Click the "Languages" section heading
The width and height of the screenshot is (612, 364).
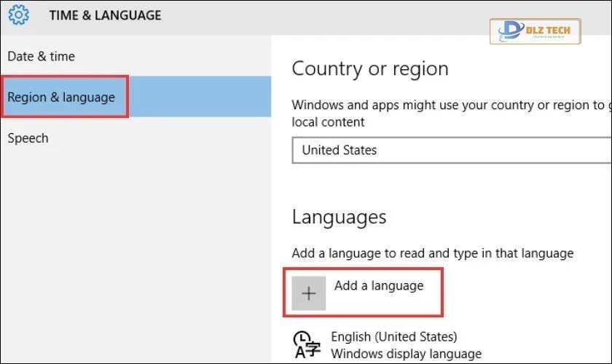click(339, 217)
